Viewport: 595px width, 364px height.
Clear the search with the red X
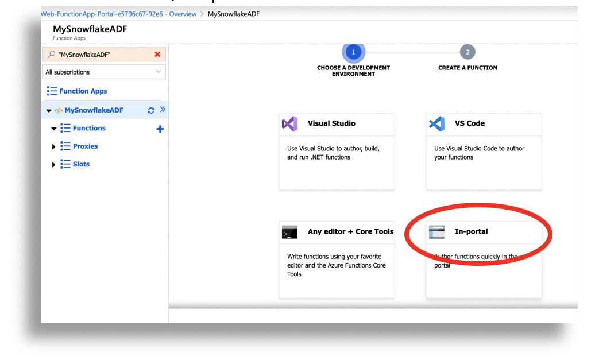157,54
